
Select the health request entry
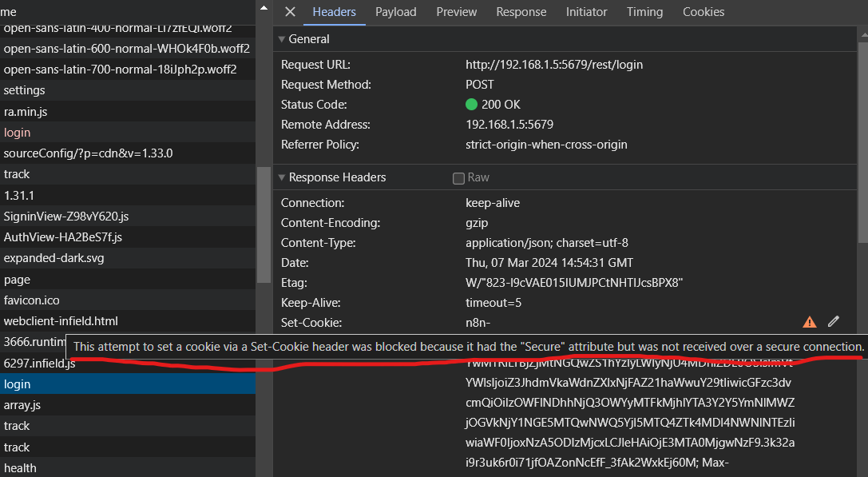20,468
